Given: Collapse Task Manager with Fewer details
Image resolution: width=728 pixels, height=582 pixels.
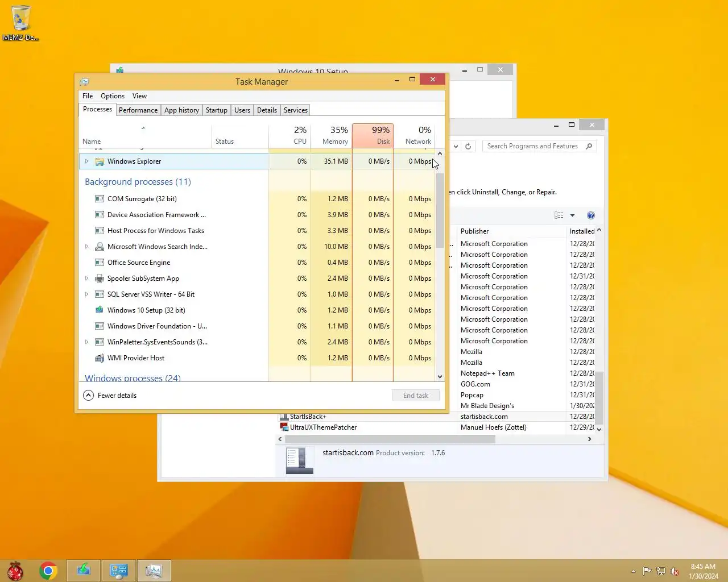Looking at the screenshot, I should pyautogui.click(x=110, y=396).
